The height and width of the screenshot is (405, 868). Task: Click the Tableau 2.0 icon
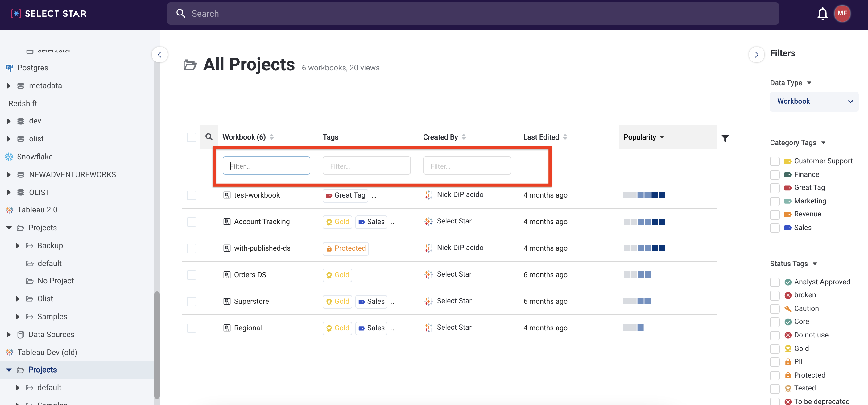click(x=10, y=210)
